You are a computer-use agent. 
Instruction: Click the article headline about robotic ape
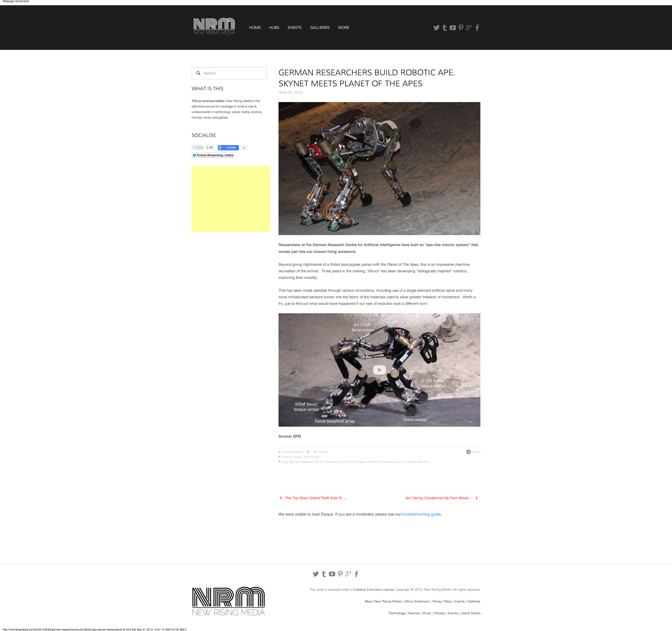tap(367, 78)
